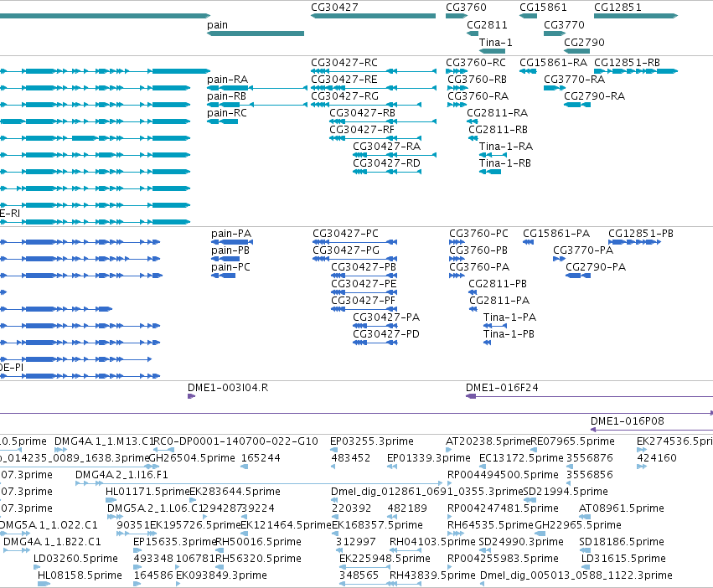The image size is (713, 588).
Task: Click the CG2811-RB transcript label
Action: click(x=499, y=130)
